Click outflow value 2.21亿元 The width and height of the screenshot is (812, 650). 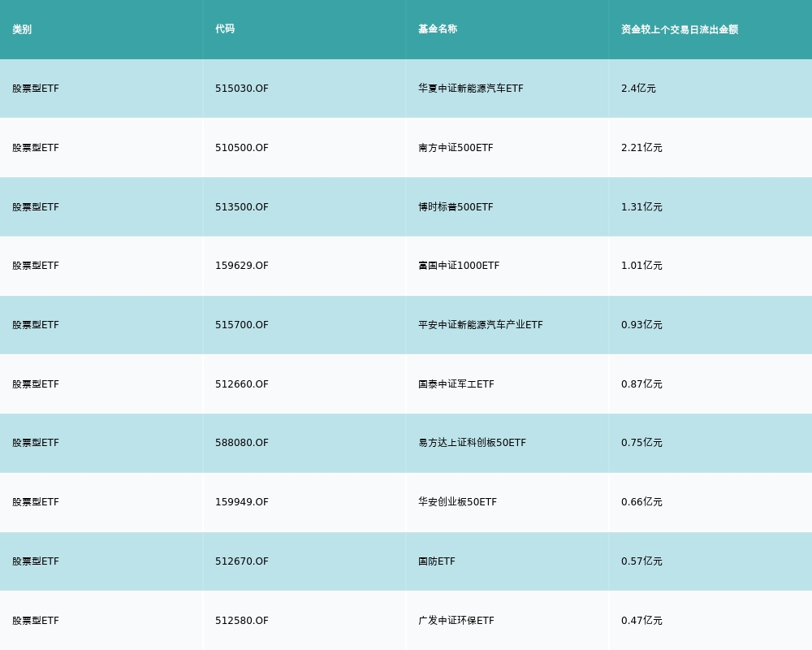(x=641, y=148)
